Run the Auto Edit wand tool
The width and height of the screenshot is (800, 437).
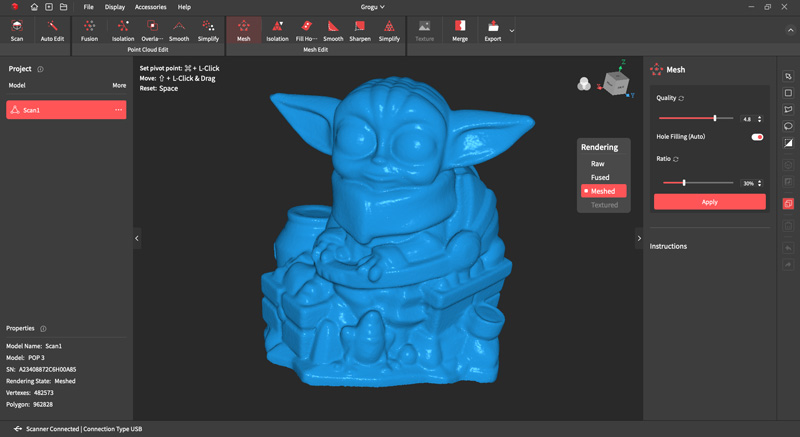(x=52, y=31)
